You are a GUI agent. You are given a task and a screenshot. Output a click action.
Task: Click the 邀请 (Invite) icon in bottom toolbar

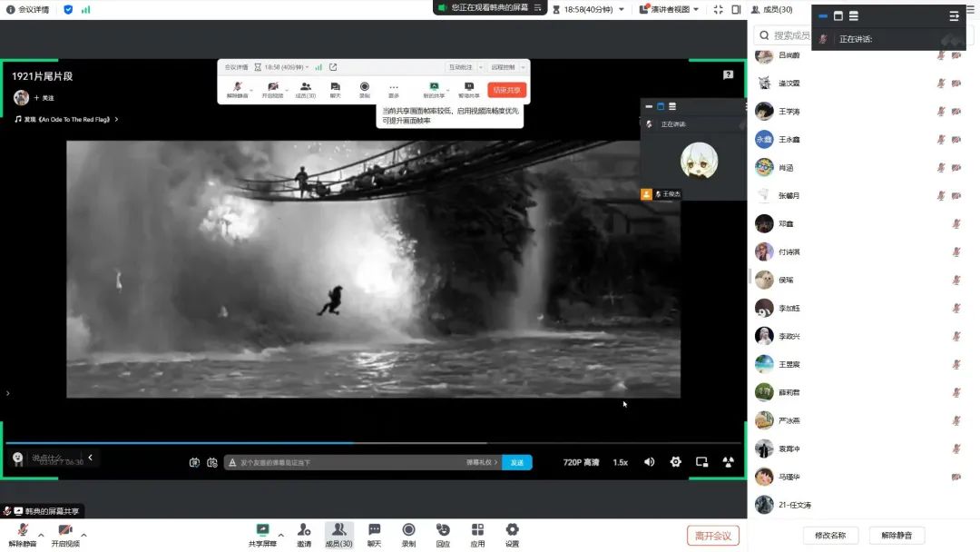[304, 530]
